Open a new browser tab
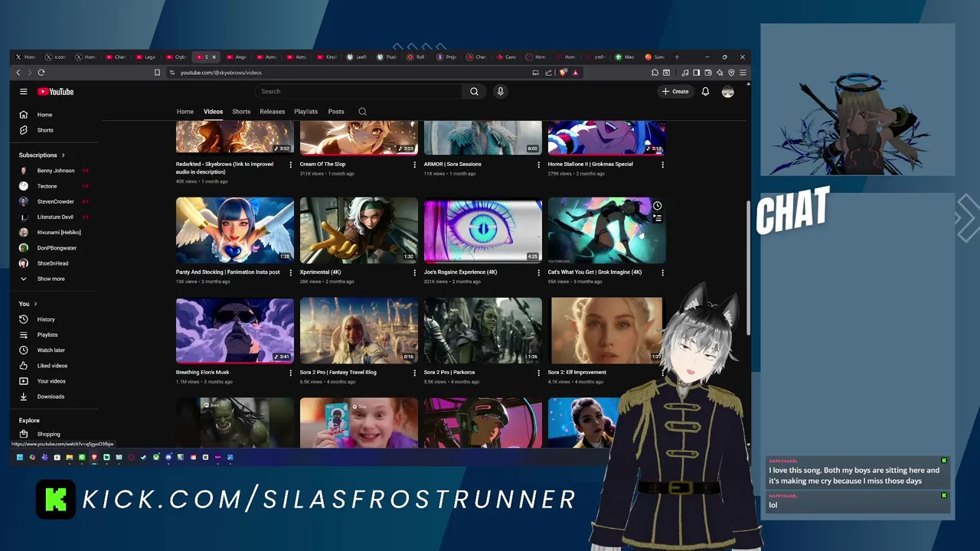Image resolution: width=980 pixels, height=551 pixels. pyautogui.click(x=677, y=57)
